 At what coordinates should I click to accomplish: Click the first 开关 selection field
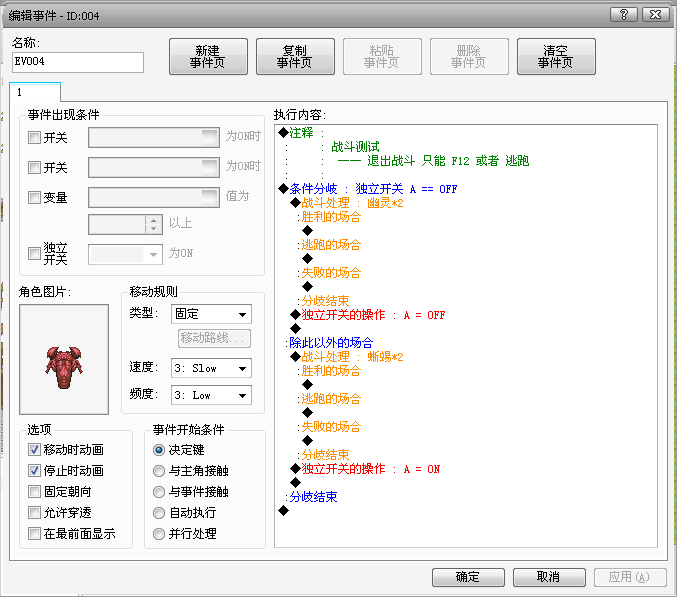(154, 138)
